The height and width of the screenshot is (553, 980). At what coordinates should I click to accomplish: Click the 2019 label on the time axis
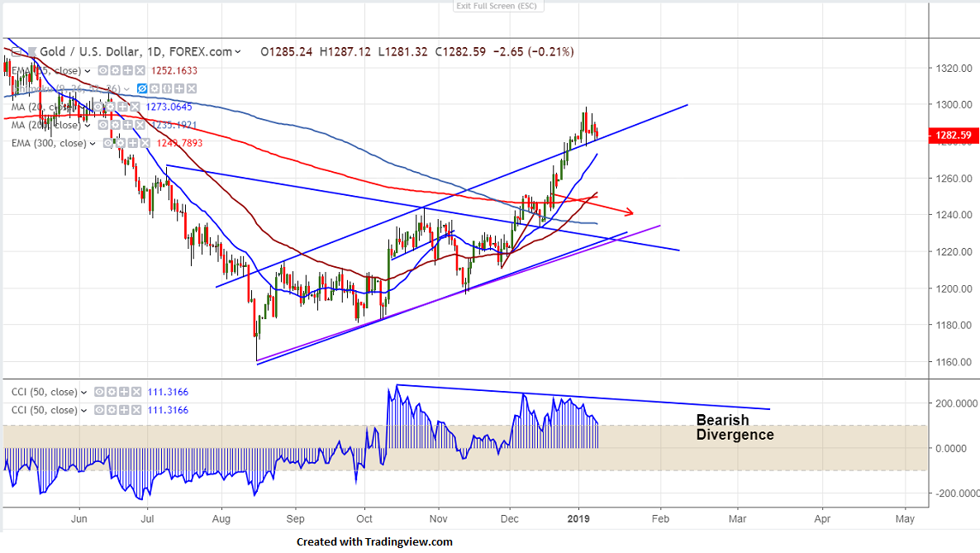coord(578,518)
